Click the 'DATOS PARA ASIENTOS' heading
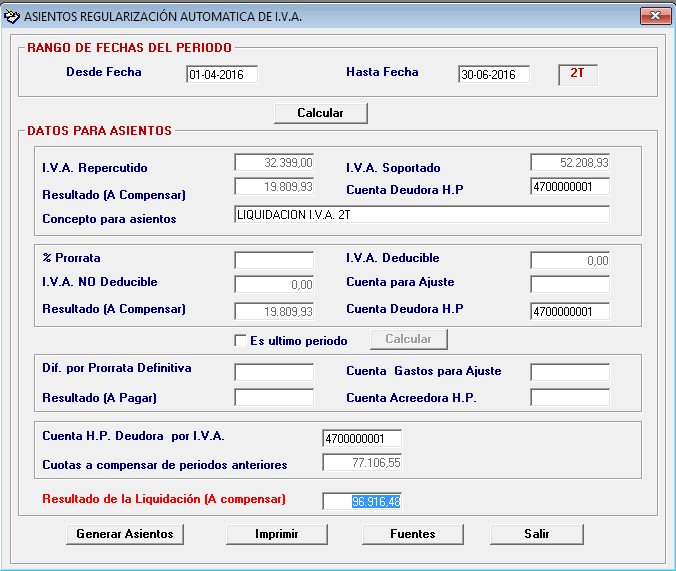Image resolution: width=676 pixels, height=571 pixels. point(100,131)
